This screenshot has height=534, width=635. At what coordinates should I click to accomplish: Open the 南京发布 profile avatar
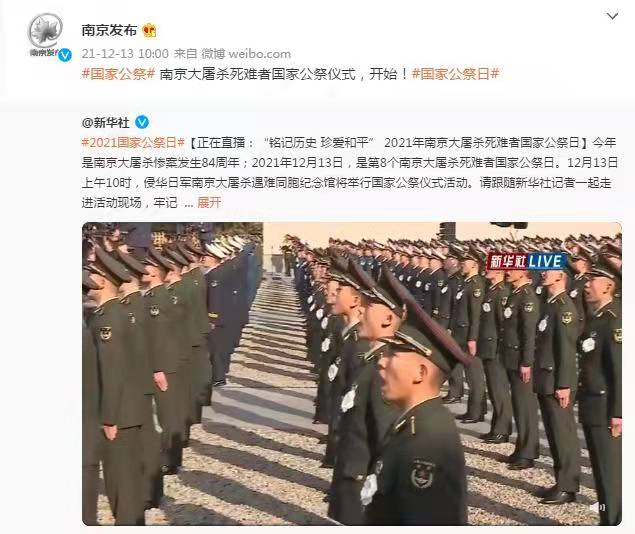45,30
